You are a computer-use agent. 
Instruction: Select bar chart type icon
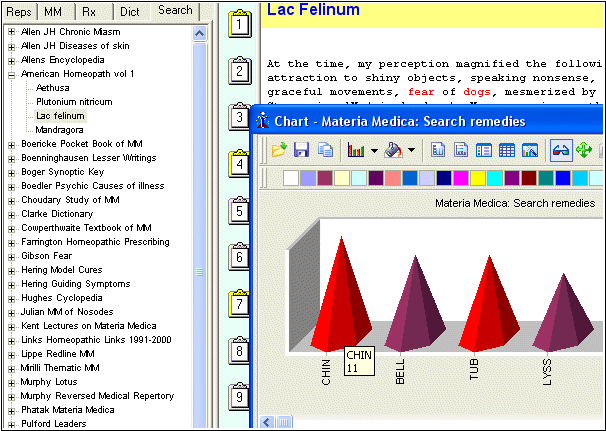pos(356,150)
